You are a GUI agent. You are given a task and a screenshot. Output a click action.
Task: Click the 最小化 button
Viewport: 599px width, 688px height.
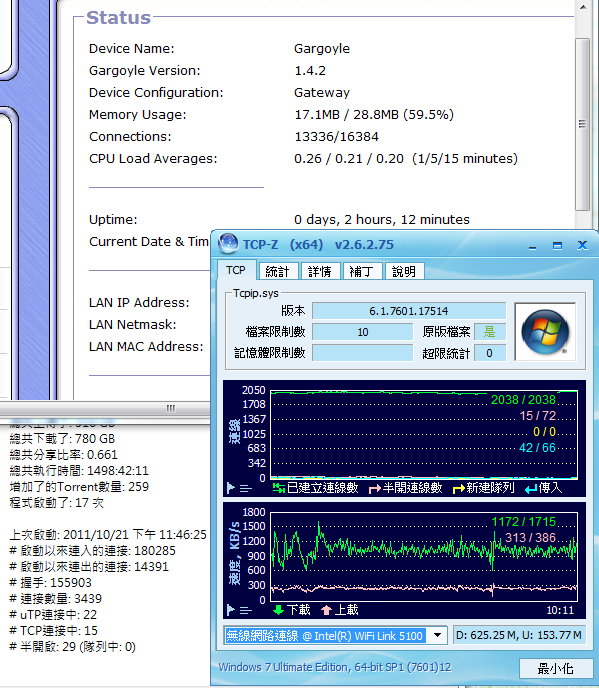coord(556,668)
